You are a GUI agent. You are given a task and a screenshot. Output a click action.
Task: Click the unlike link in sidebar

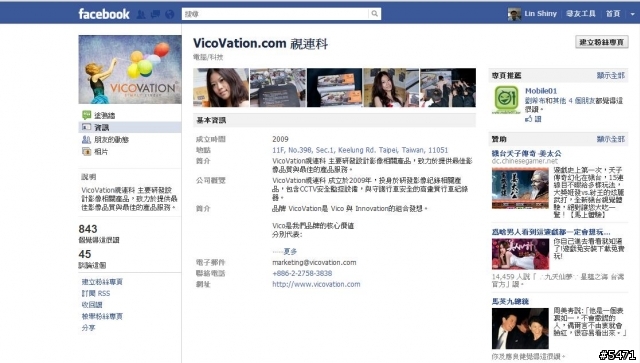coord(92,305)
